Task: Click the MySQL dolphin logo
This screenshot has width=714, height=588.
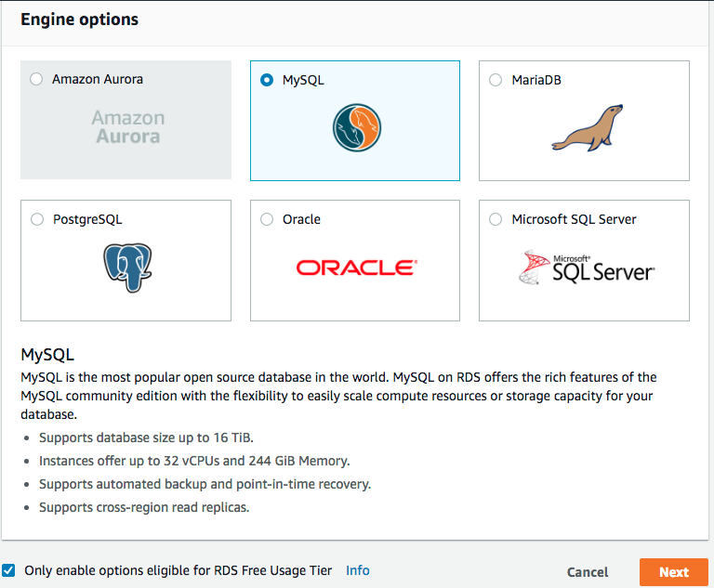Action: (x=357, y=128)
